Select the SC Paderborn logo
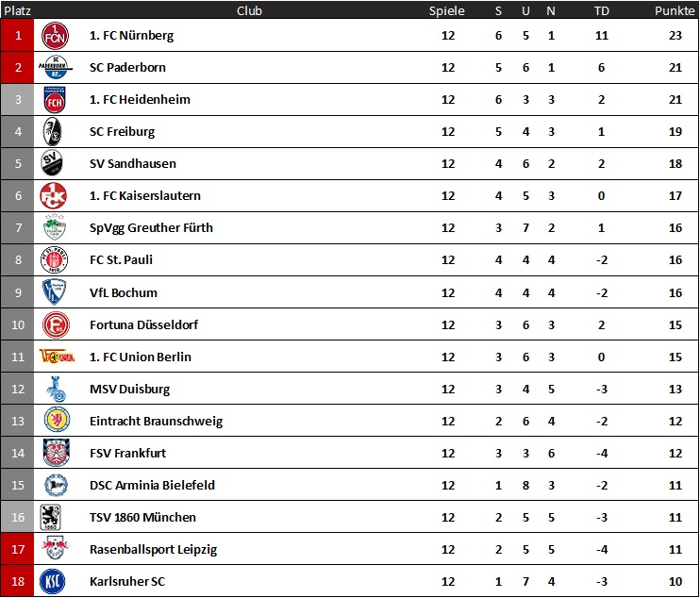This screenshot has height=598, width=700. (x=56, y=67)
